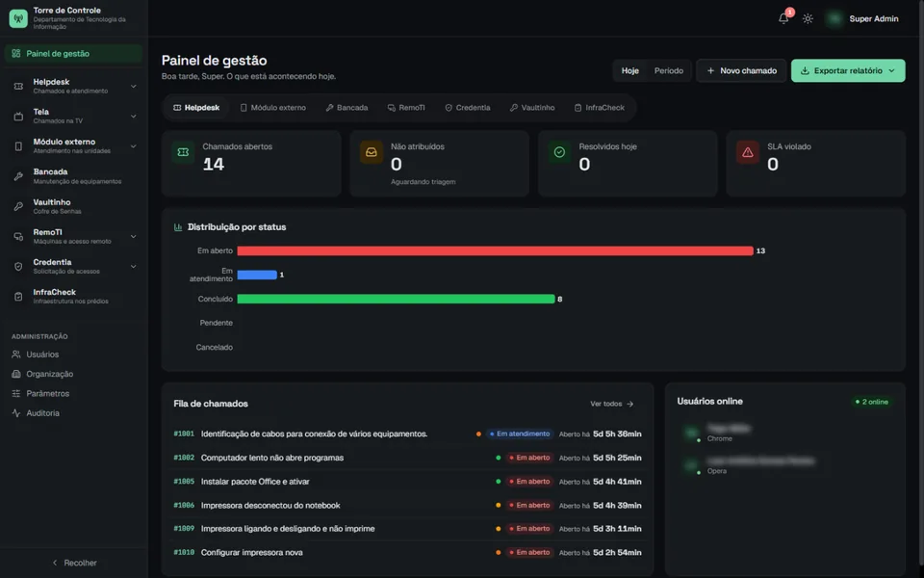Click the Usuários people icon
924x578 pixels.
[x=16, y=355]
